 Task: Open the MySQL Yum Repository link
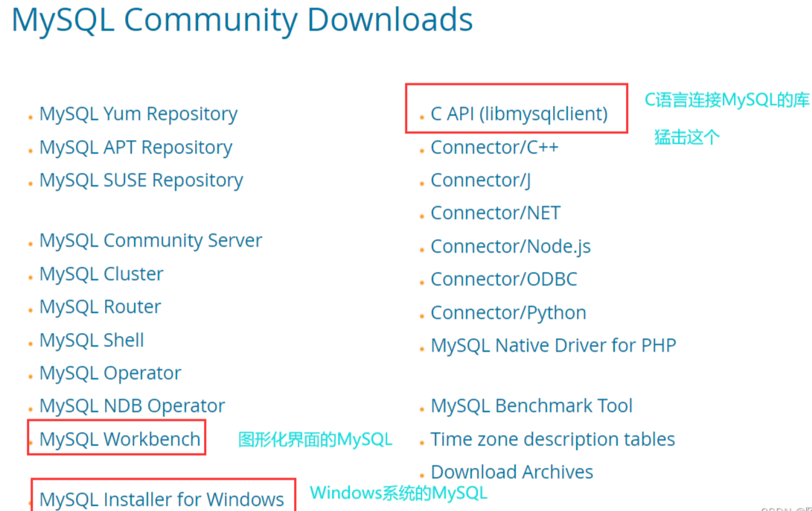click(x=138, y=115)
